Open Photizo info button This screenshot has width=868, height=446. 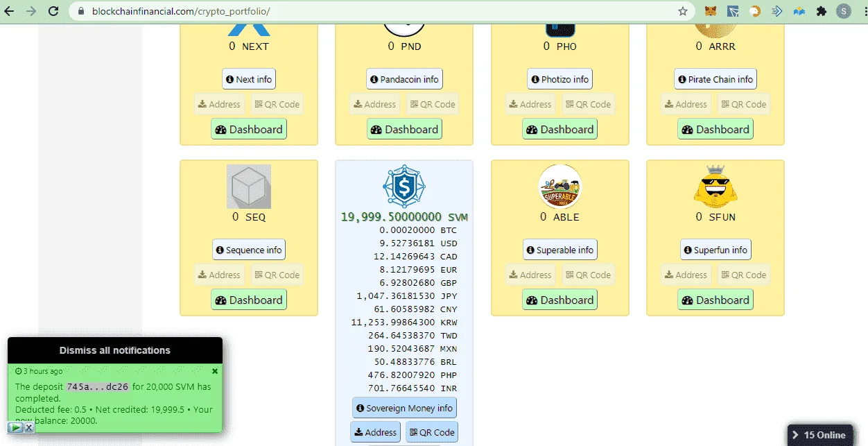tap(559, 79)
